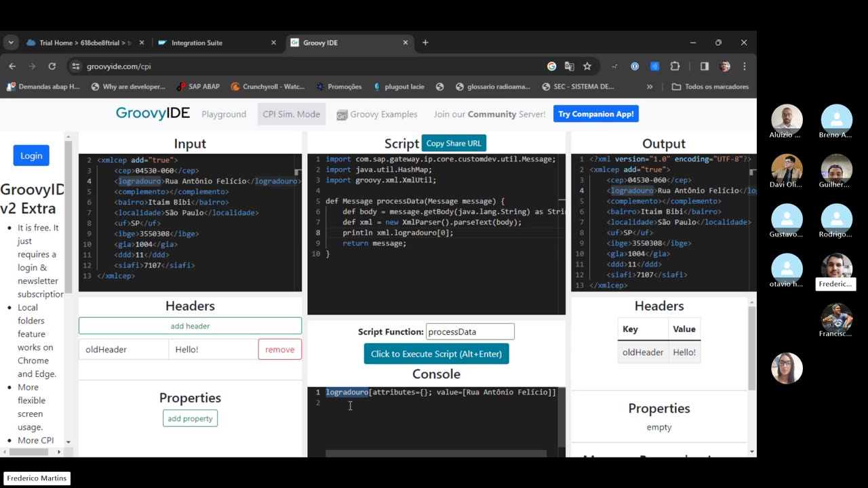
Task: Select Rodrigo's participant avatar
Action: tap(836, 220)
